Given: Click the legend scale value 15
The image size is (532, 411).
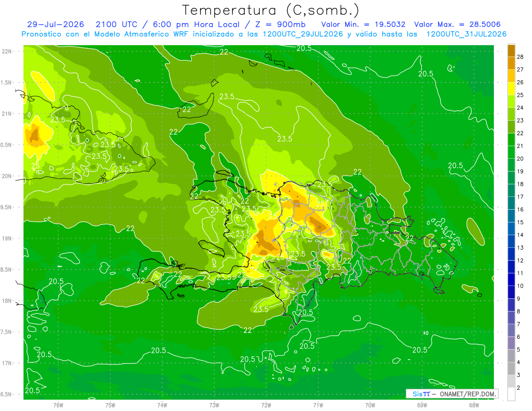Looking at the screenshot, I should pos(520,223).
